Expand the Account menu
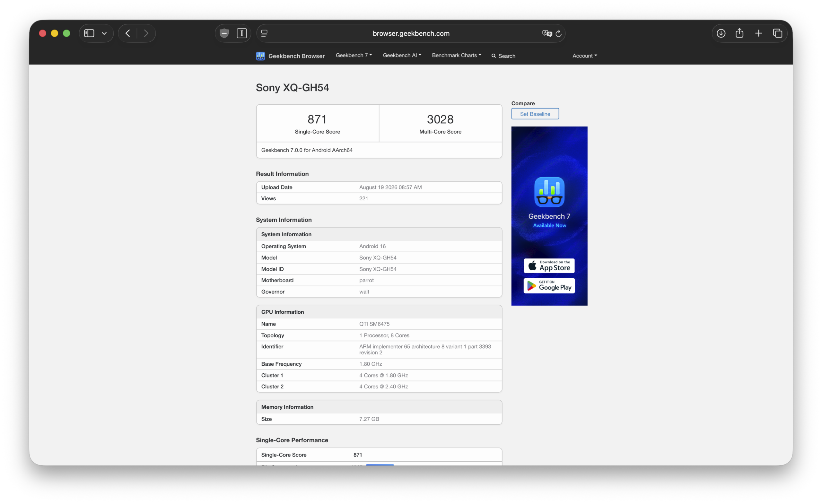The width and height of the screenshot is (822, 504). pos(585,56)
